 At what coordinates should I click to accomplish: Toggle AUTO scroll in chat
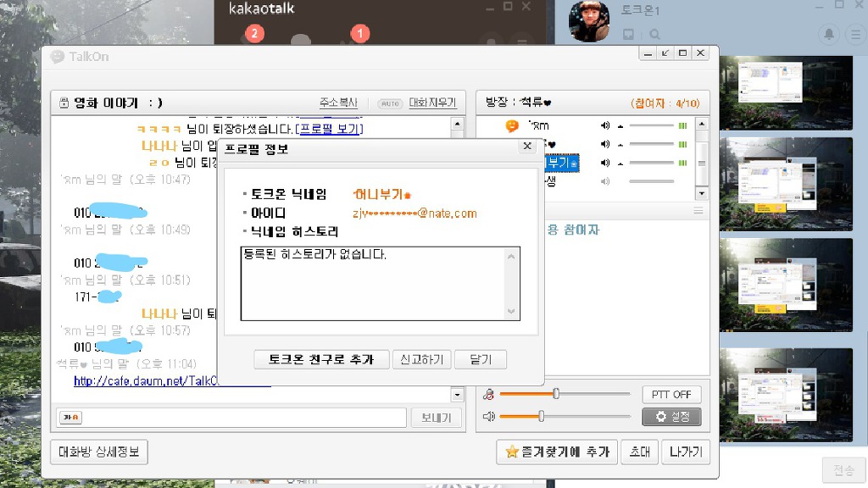point(390,103)
